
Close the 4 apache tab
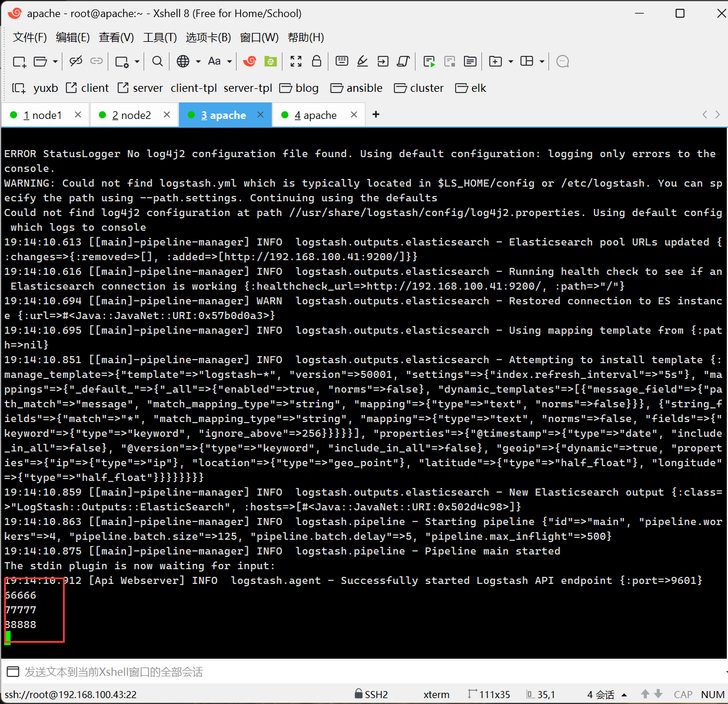(354, 115)
